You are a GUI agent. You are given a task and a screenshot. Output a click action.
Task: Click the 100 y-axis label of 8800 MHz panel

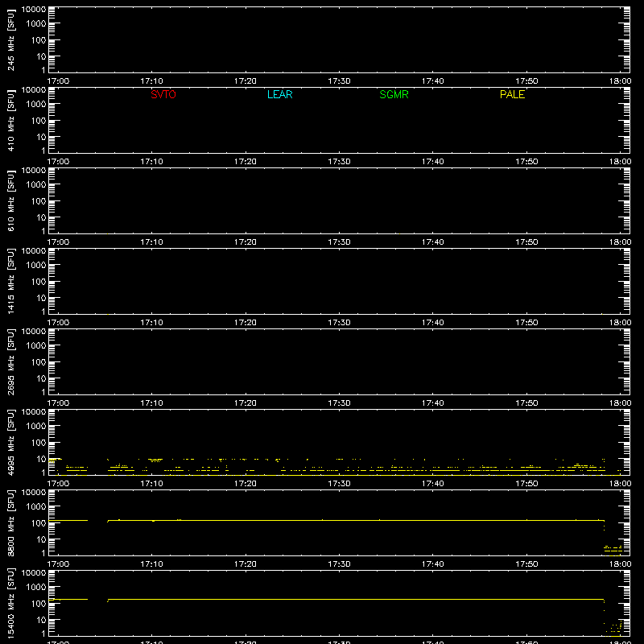(39, 523)
